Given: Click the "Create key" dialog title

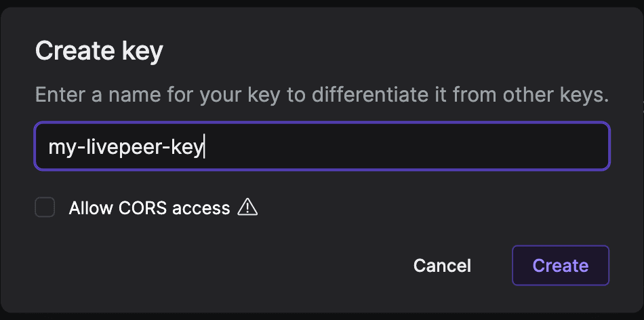Looking at the screenshot, I should tap(99, 52).
